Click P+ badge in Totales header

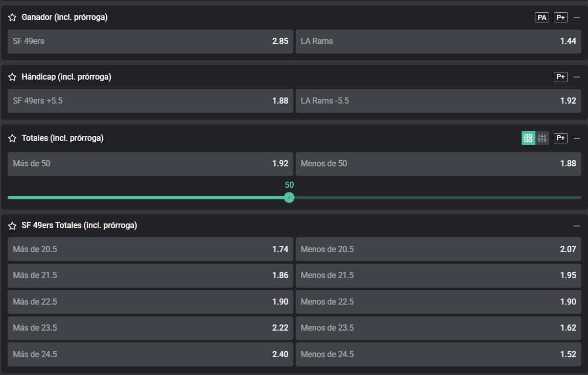(x=560, y=138)
